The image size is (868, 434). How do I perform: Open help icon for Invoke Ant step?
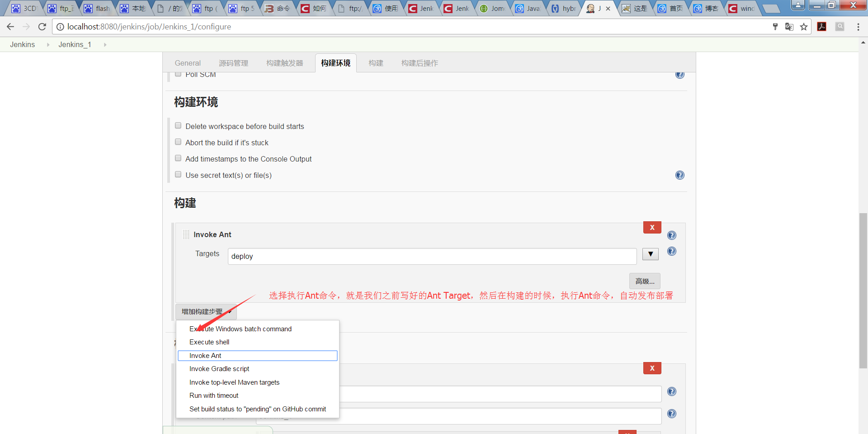tap(672, 235)
